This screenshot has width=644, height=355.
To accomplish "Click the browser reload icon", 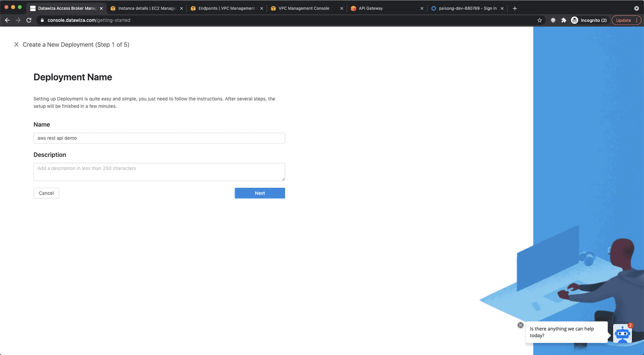I will [29, 20].
